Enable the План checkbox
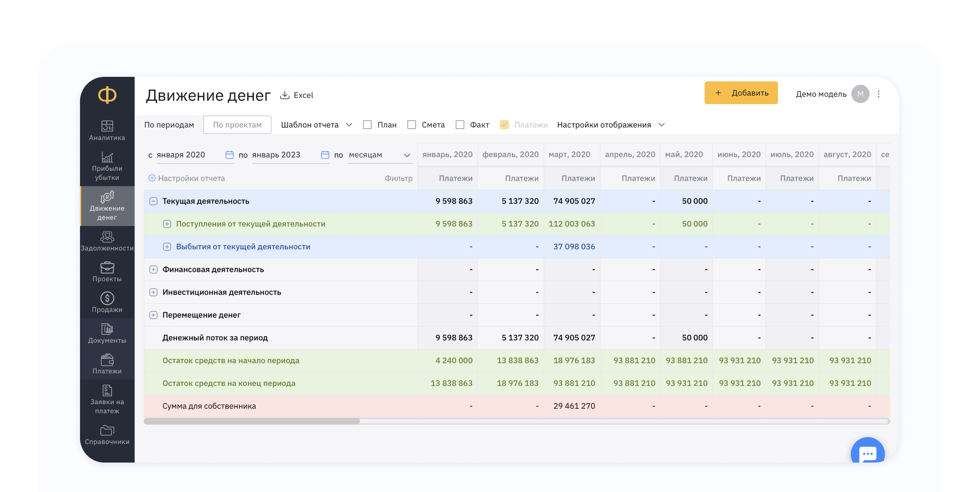 click(x=367, y=125)
